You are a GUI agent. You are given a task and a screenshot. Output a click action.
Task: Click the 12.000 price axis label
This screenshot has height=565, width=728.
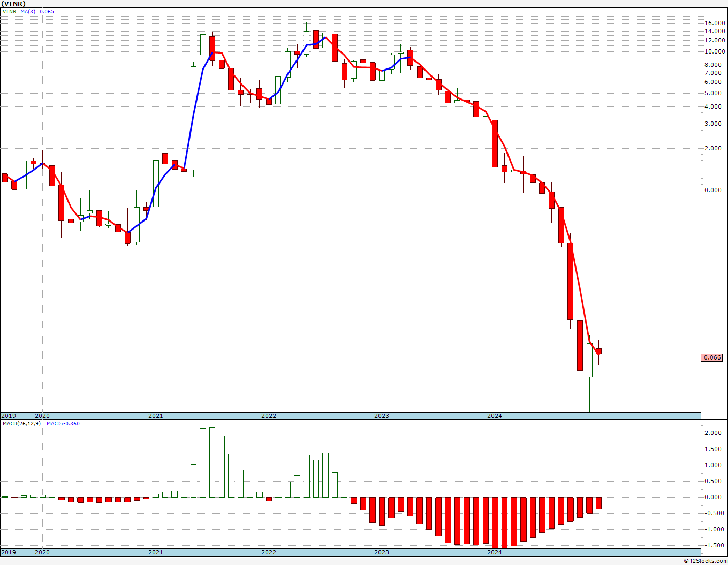[715, 41]
